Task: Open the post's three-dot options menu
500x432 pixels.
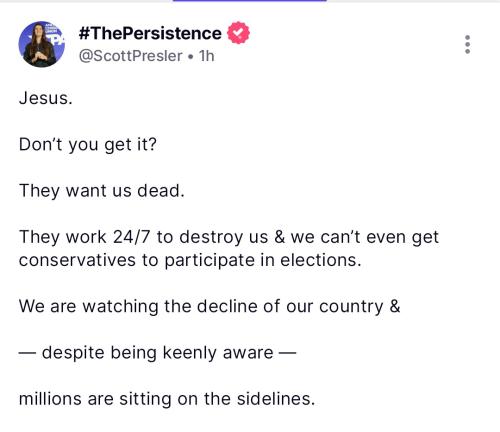Action: point(467,44)
